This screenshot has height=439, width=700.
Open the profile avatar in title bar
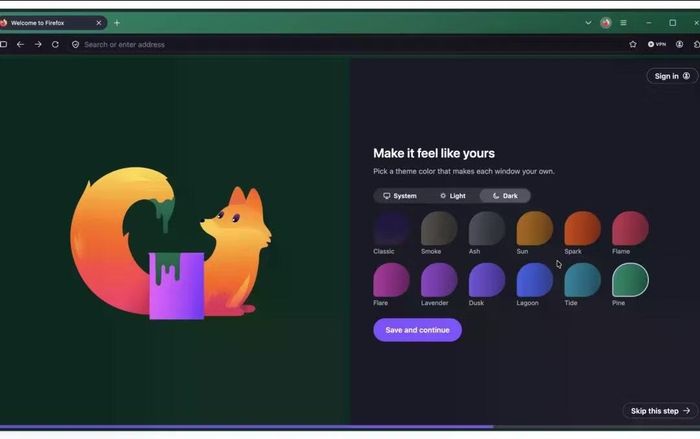tap(606, 23)
